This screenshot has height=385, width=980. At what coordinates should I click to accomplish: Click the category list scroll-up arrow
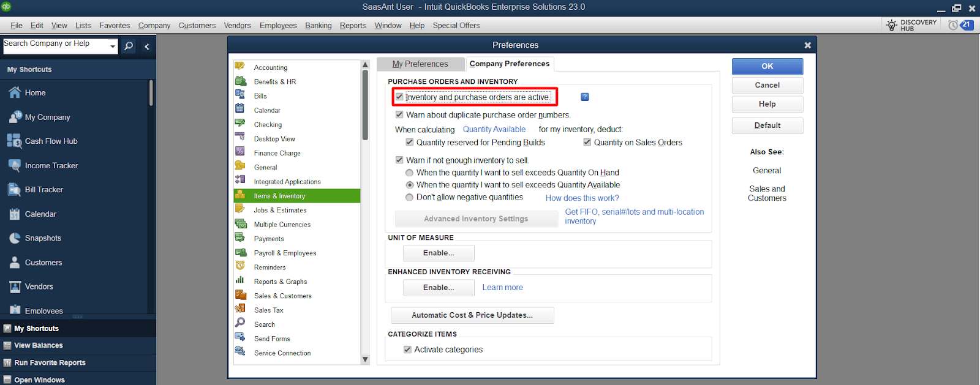pyautogui.click(x=366, y=64)
